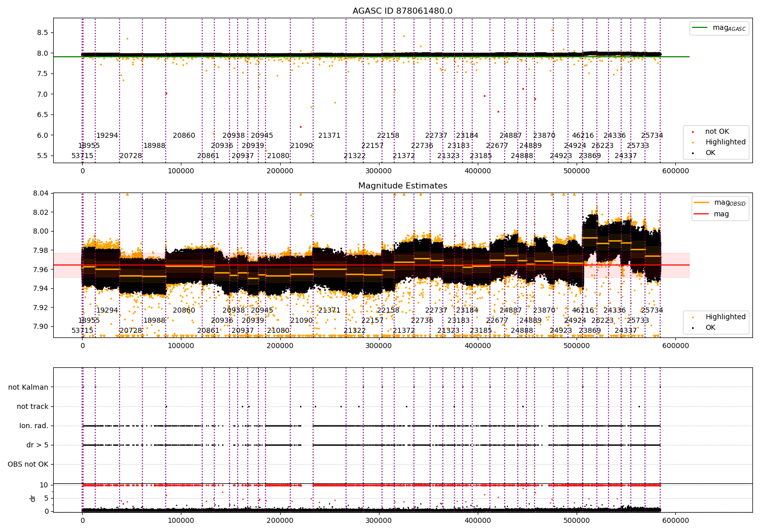Click the '7.94' y-axis tick label
The image size is (760, 532).
(x=41, y=288)
